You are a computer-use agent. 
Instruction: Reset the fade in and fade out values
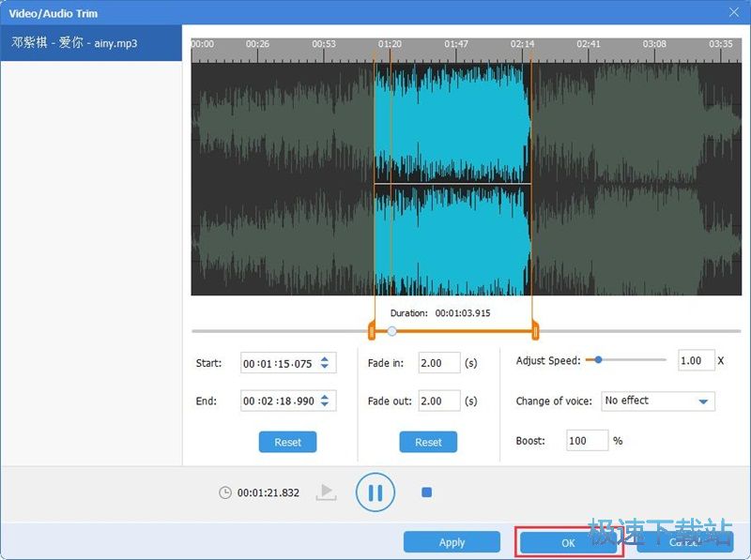(x=428, y=442)
